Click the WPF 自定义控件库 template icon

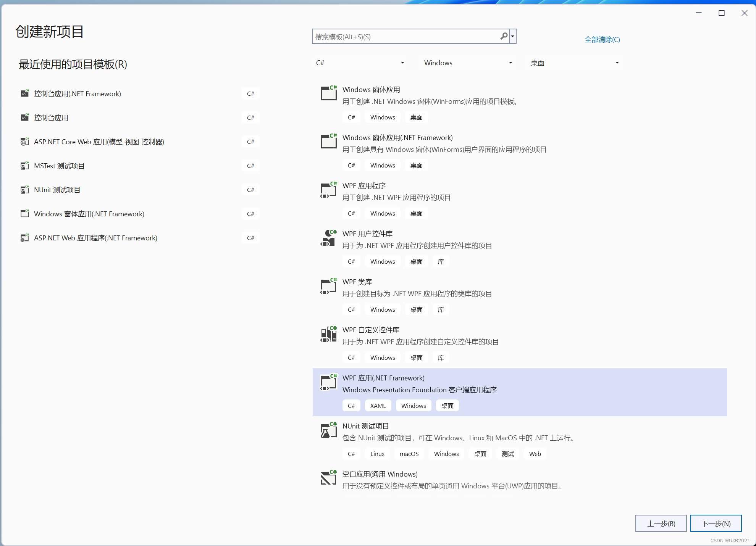[x=329, y=334]
